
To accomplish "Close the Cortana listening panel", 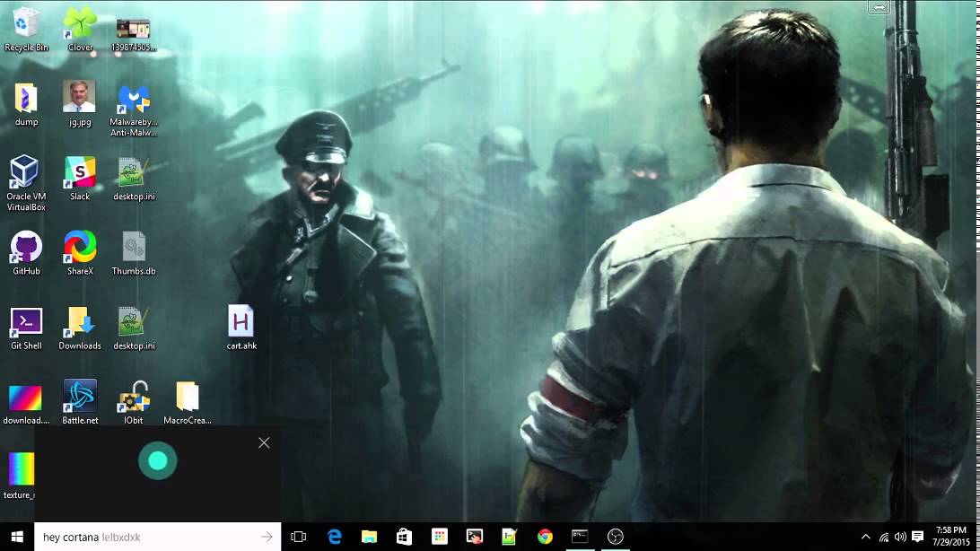I will [x=264, y=443].
